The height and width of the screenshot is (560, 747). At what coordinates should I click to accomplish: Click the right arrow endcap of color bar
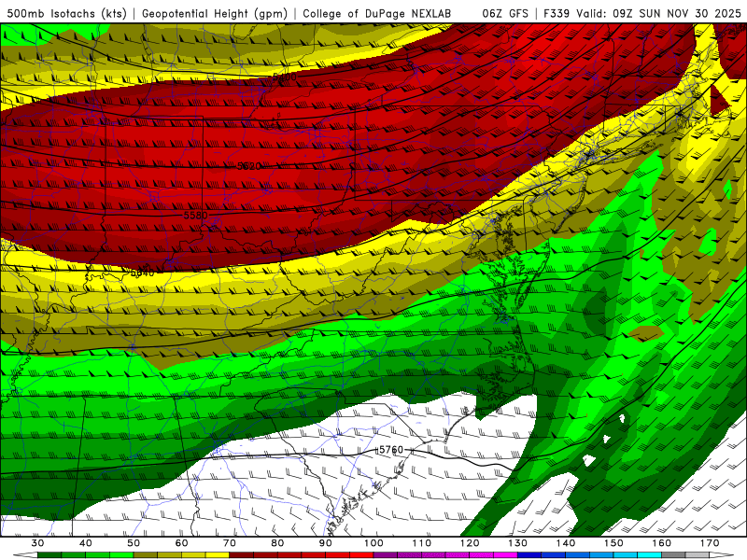click(x=722, y=555)
